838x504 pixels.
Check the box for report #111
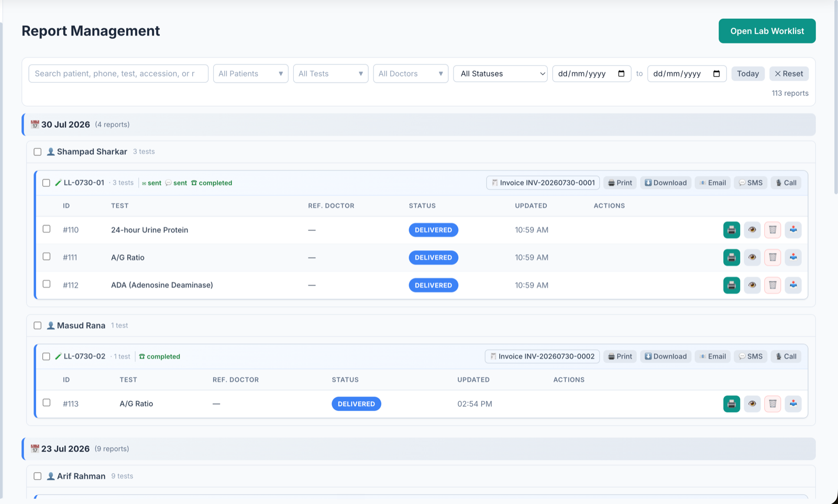coord(47,256)
